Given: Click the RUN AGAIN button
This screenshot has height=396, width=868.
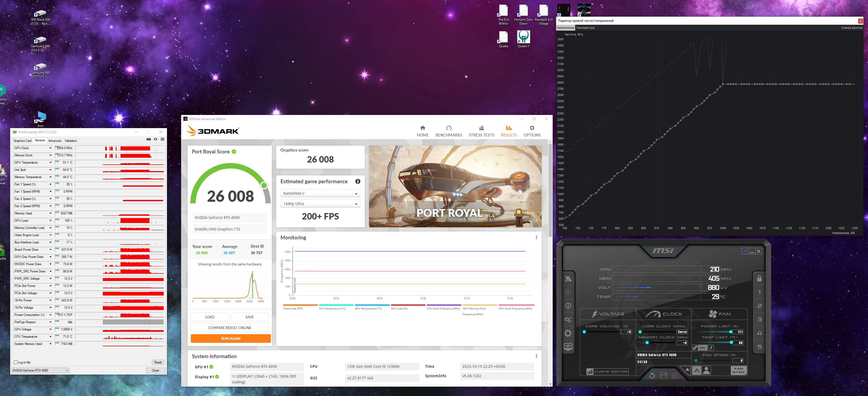Looking at the screenshot, I should pyautogui.click(x=231, y=338).
